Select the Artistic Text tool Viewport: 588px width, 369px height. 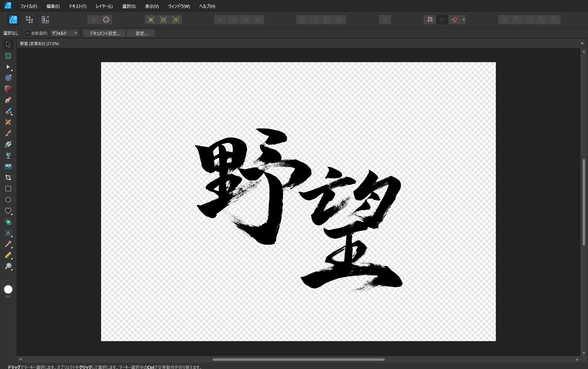pyautogui.click(x=8, y=233)
